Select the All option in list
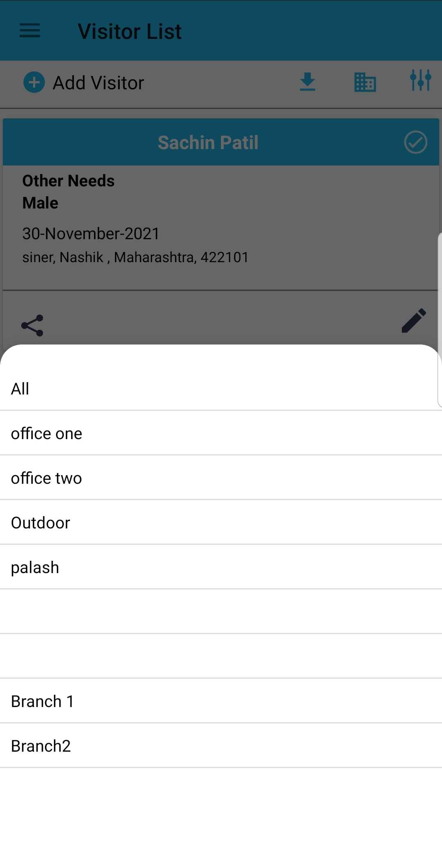Screen dimensions: 442x868 [20, 389]
